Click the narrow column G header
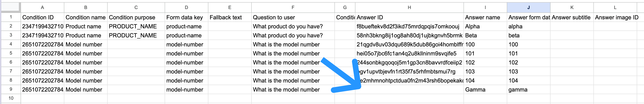This screenshot has height=104, width=644. 345,8
